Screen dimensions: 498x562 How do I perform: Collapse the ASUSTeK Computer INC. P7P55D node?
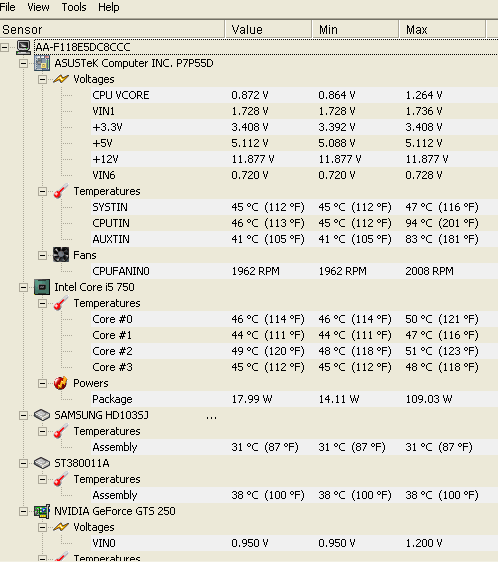23,63
